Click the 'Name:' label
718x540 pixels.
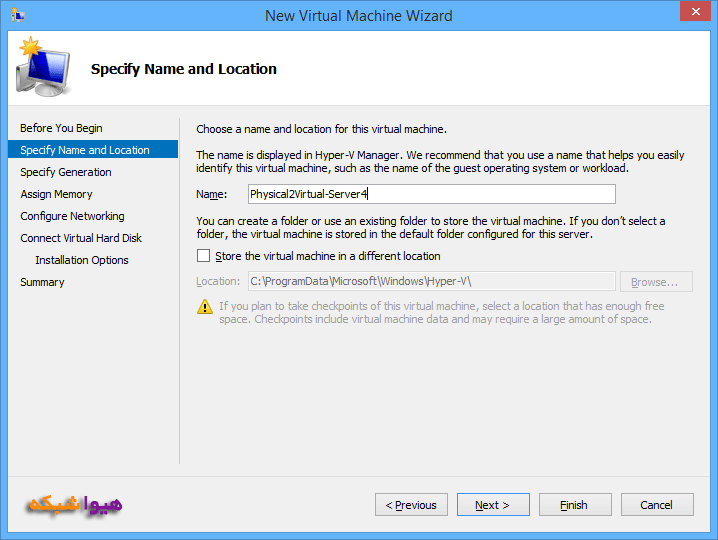click(212, 194)
